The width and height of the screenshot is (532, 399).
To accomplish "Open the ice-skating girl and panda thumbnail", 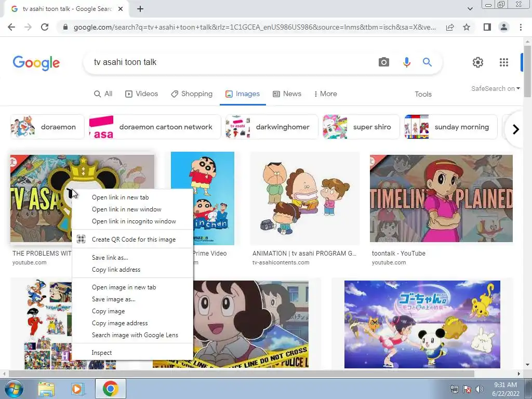I will coord(422,324).
